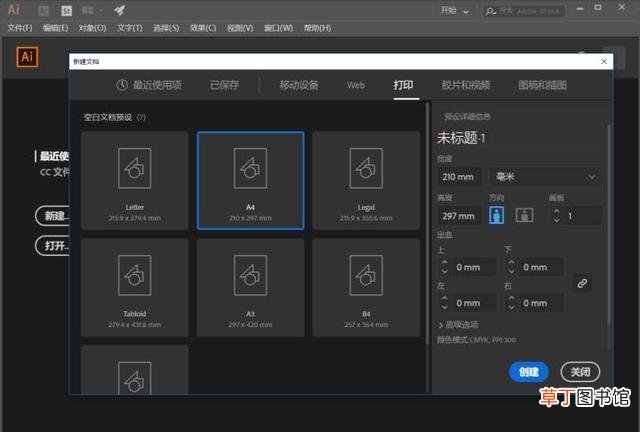Click the bottom bleed stepper arrows
This screenshot has width=640, height=432.
pos(511,267)
